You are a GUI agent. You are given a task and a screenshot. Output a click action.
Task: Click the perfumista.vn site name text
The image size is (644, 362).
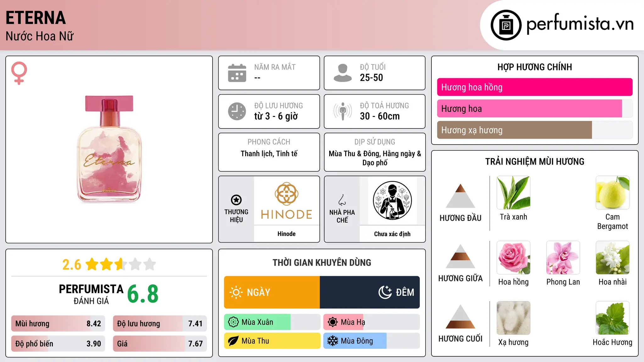coord(580,24)
